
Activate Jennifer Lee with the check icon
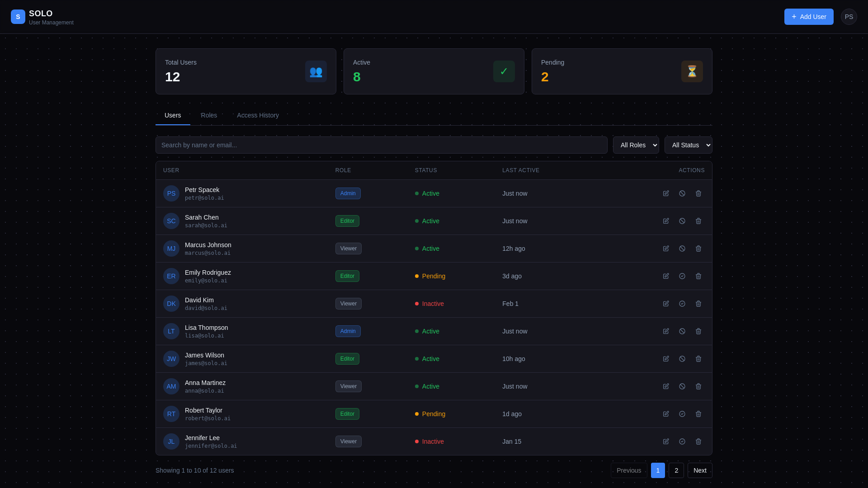tap(682, 441)
